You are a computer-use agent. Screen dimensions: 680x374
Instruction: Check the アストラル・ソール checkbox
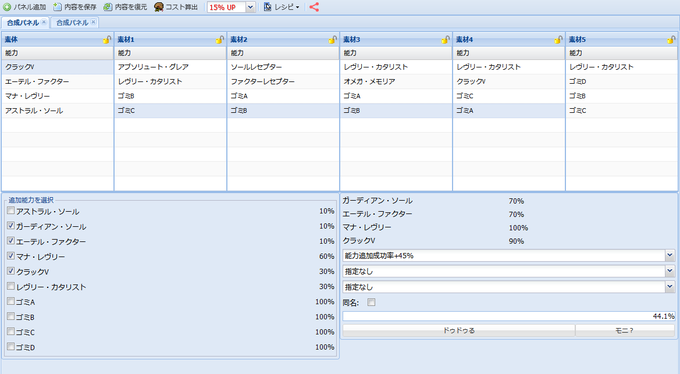11,210
